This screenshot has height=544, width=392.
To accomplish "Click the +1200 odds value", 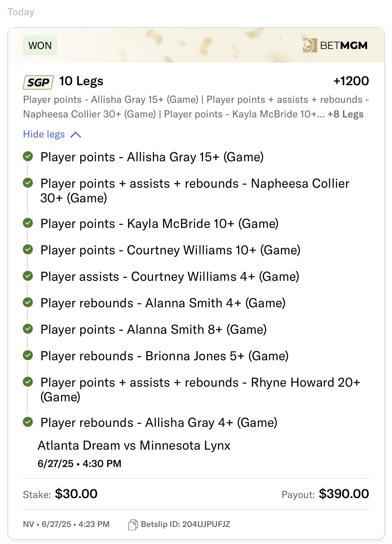I will pyautogui.click(x=351, y=81).
